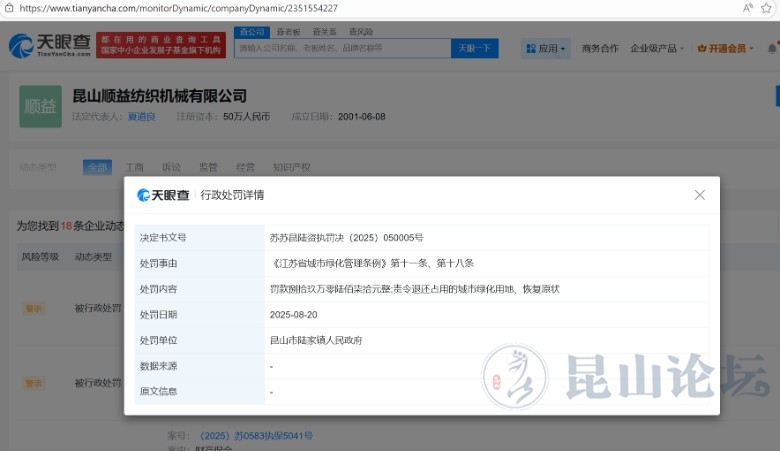This screenshot has width=780, height=451.
Task: Switch to the 查老板 search tab
Action: click(288, 32)
